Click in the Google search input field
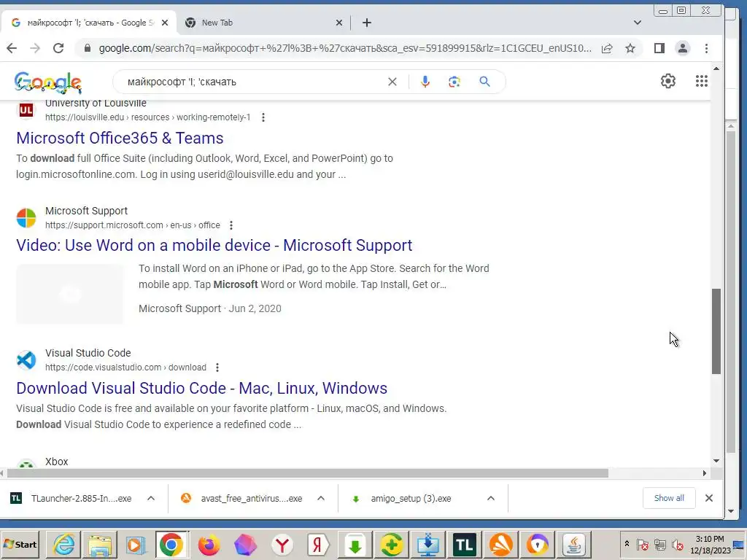This screenshot has width=747, height=560. (x=255, y=82)
